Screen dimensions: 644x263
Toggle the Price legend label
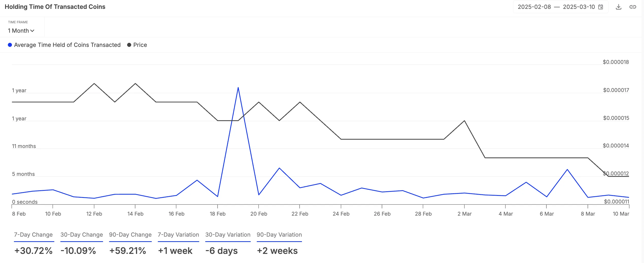[140, 45]
